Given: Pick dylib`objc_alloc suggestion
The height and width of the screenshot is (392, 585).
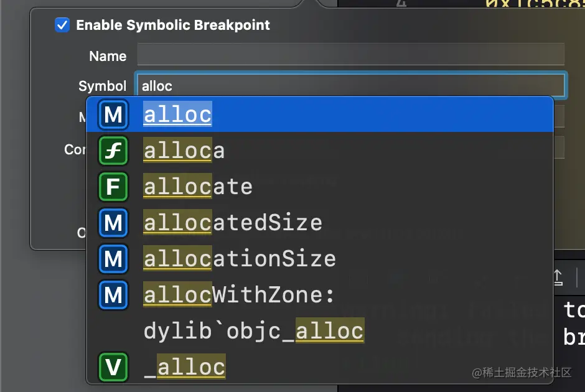Looking at the screenshot, I should (320, 331).
